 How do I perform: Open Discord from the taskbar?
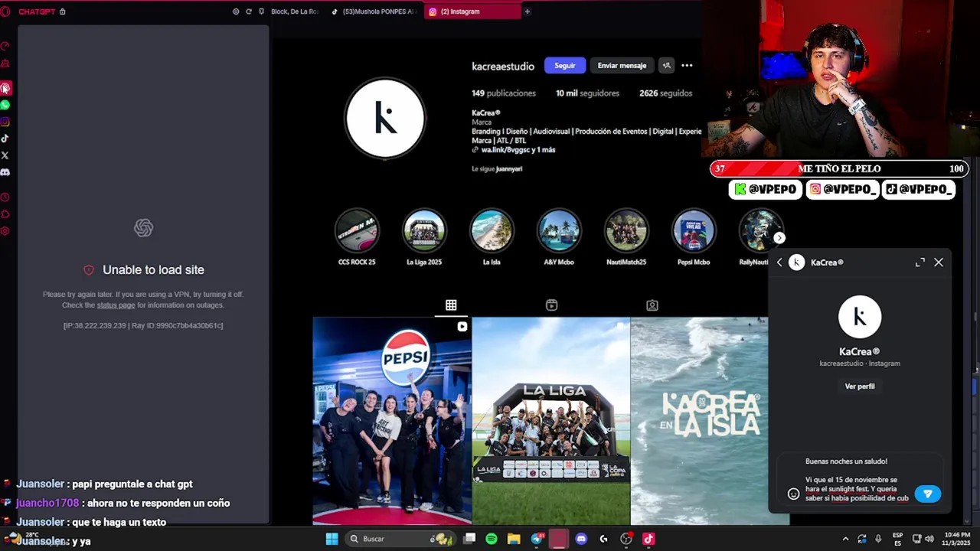(x=581, y=539)
